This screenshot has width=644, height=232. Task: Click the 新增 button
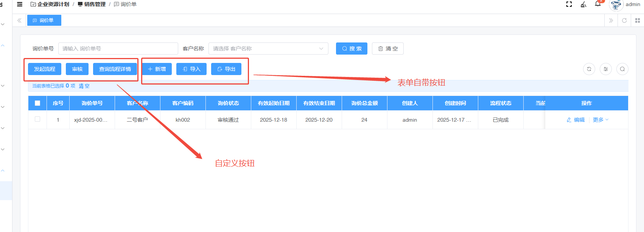157,69
